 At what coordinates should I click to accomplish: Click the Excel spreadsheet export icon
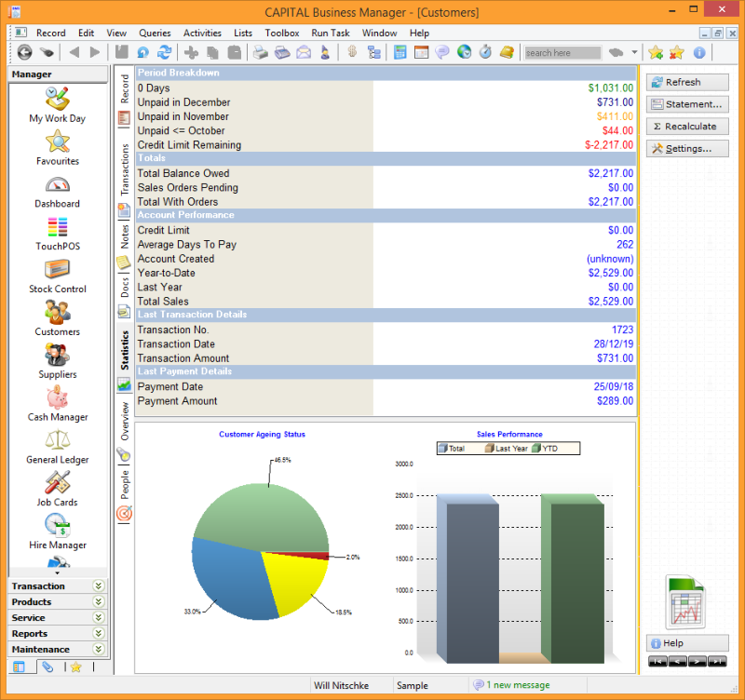686,602
